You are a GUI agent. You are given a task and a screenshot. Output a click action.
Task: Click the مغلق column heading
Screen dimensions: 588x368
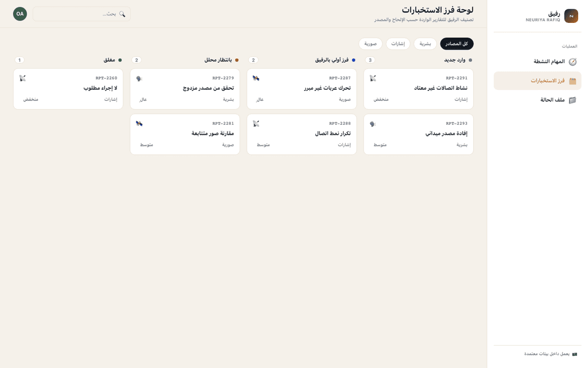tap(109, 60)
